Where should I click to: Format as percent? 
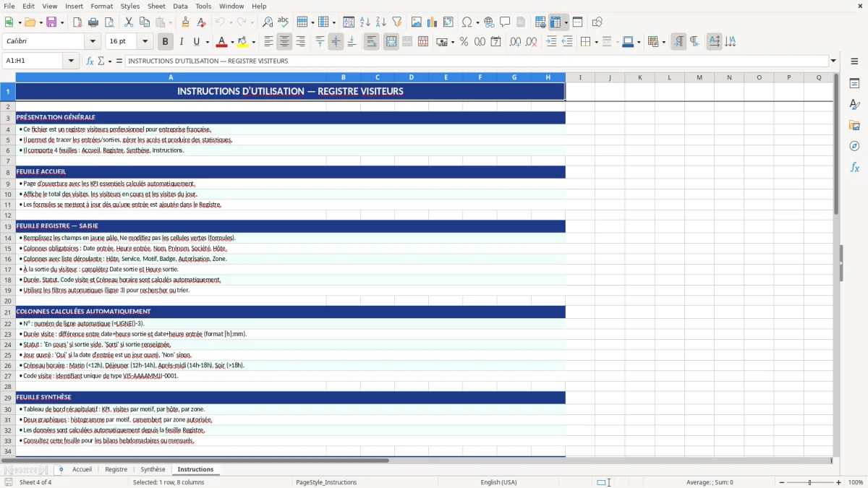(464, 42)
